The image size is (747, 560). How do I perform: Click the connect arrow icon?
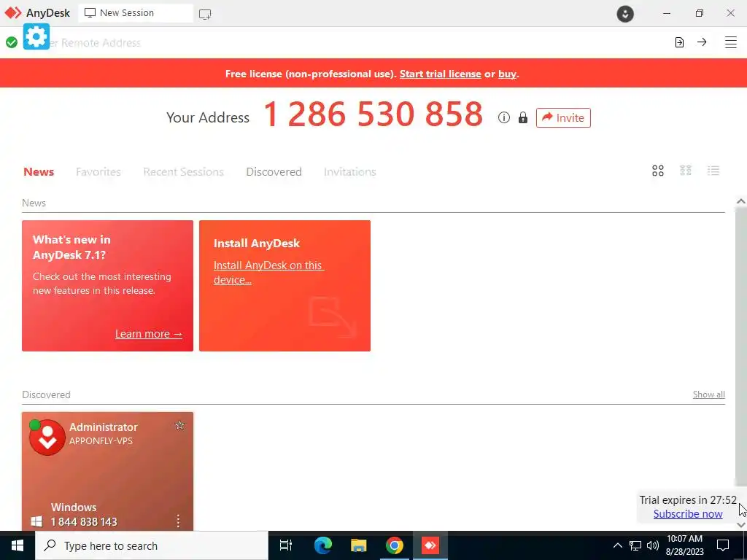(x=702, y=42)
